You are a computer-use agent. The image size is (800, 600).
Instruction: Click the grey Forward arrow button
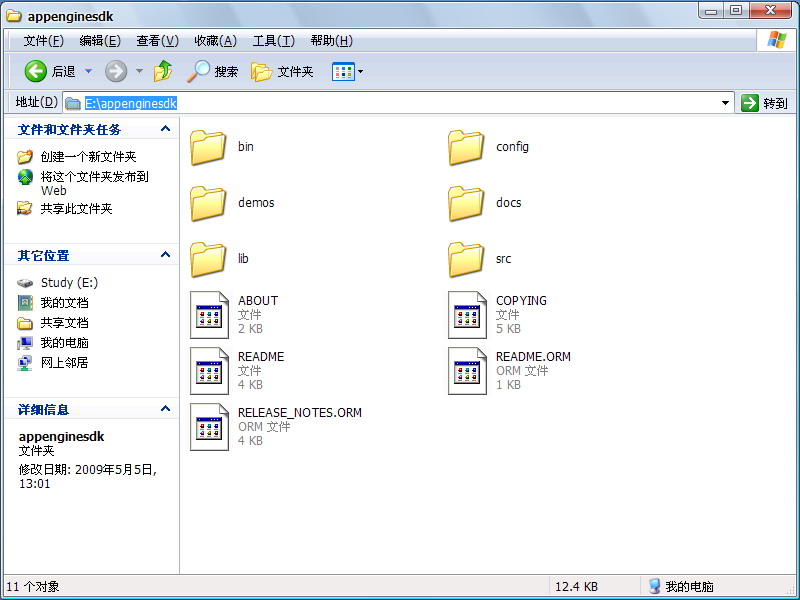tap(116, 71)
